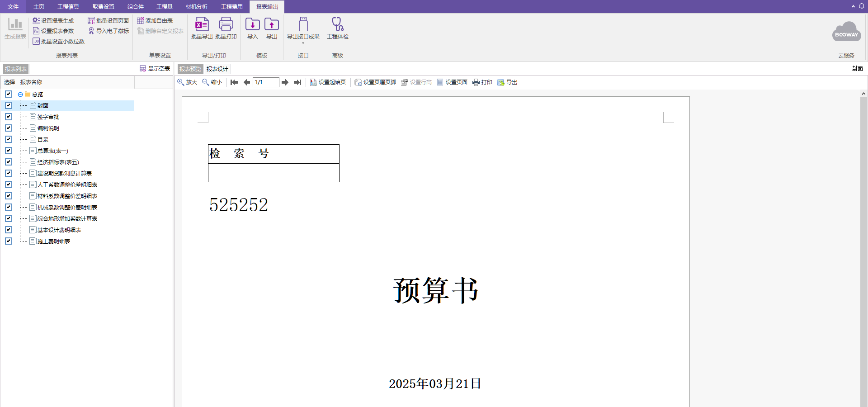Switch to the 组合件 tab
This screenshot has width=868, height=407.
pyautogui.click(x=136, y=6)
